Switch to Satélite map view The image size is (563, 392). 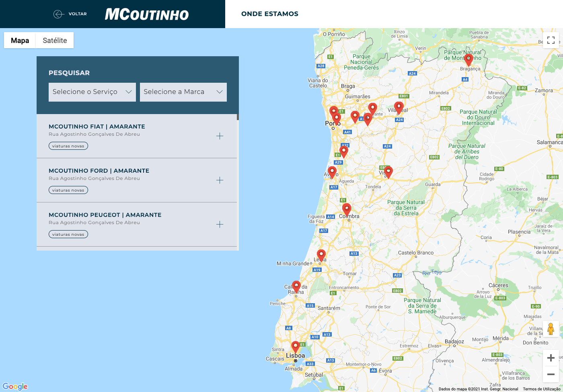55,40
